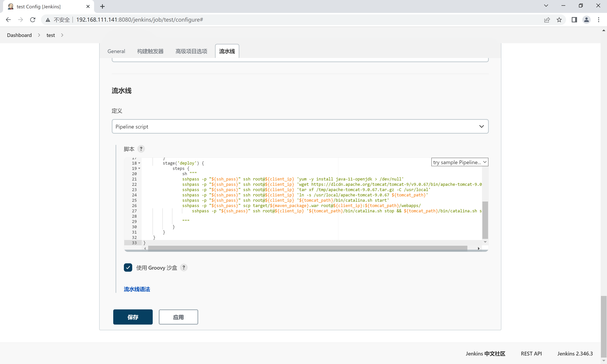The height and width of the screenshot is (364, 607).
Task: Go back to the previous page
Action: click(8, 20)
